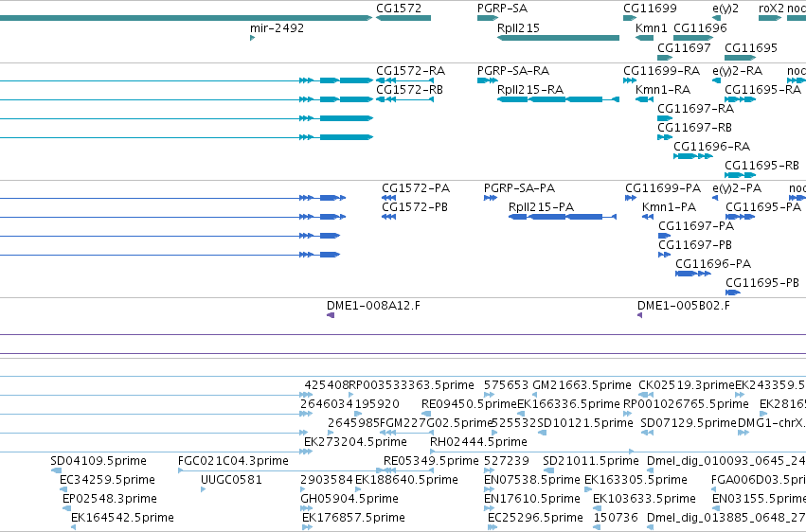Image resolution: width=806 pixels, height=532 pixels.
Task: Select the CG11699 gene label
Action: 650,9
